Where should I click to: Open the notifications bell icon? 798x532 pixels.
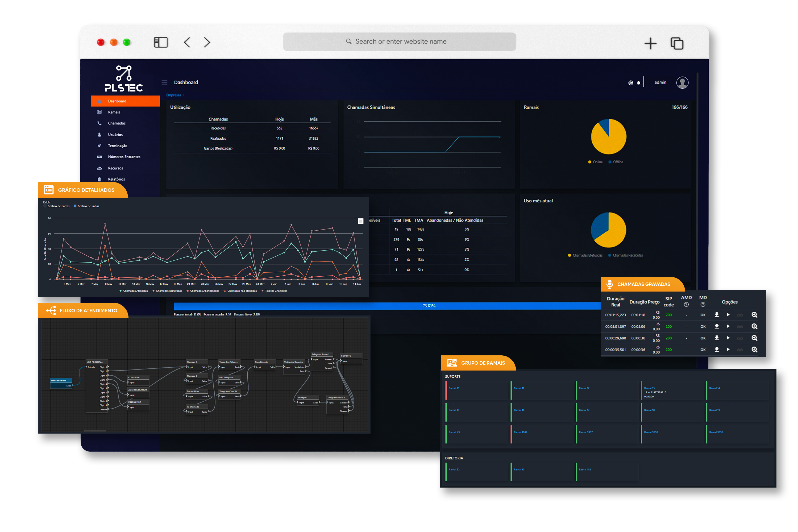[x=638, y=83]
